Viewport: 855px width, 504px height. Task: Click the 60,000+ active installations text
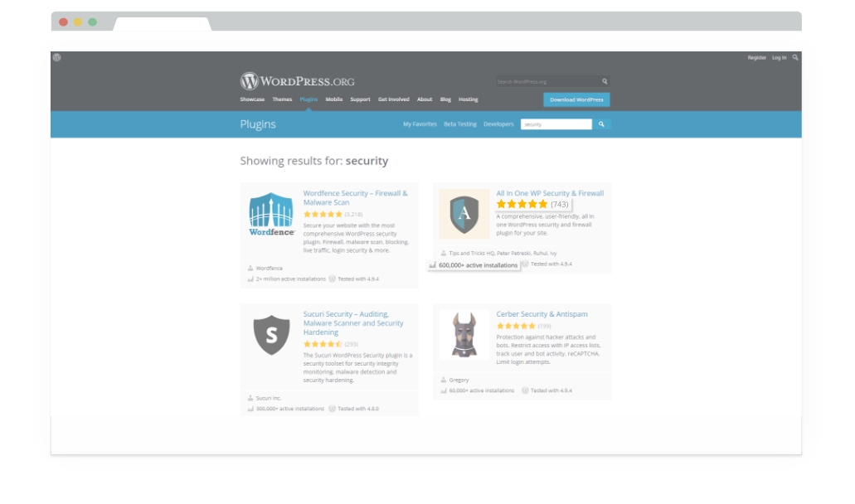point(482,390)
